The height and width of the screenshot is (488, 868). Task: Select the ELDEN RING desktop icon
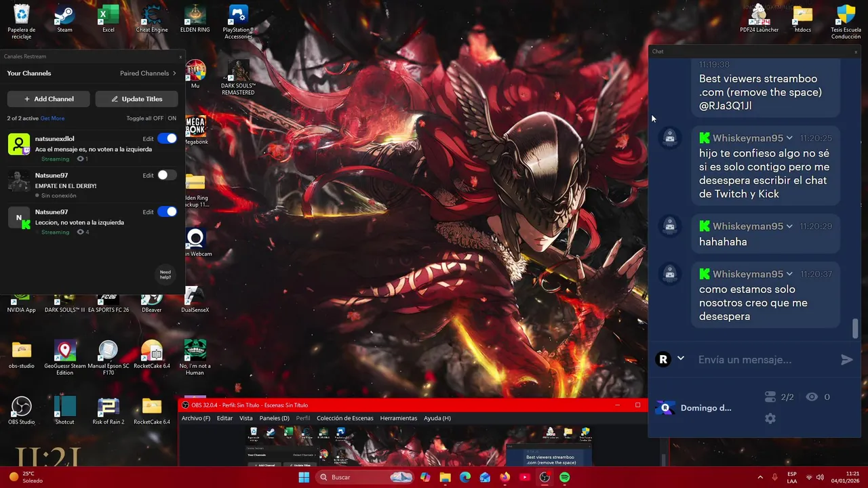[195, 19]
